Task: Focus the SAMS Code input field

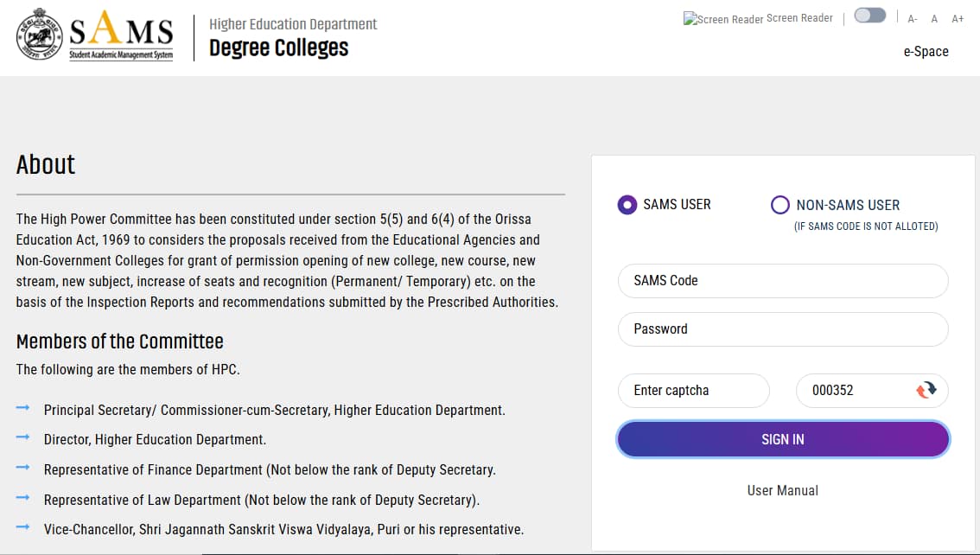Action: coord(783,281)
